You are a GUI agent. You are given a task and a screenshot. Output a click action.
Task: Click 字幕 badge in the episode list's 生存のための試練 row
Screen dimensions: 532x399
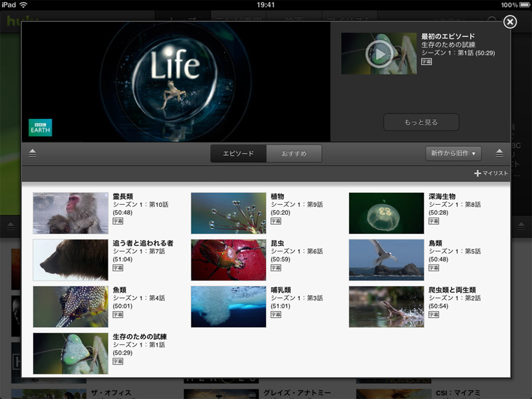[x=118, y=362]
